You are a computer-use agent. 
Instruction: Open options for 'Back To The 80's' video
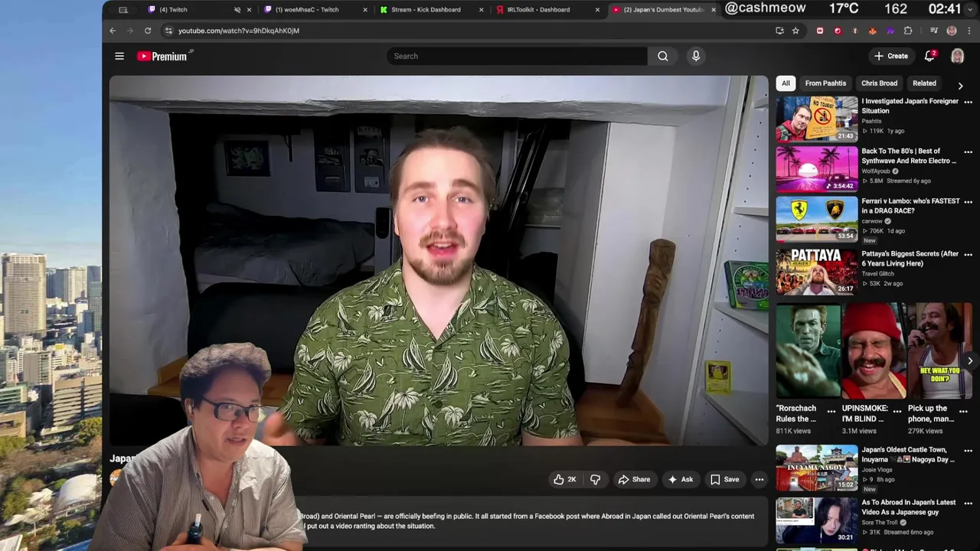tap(968, 152)
